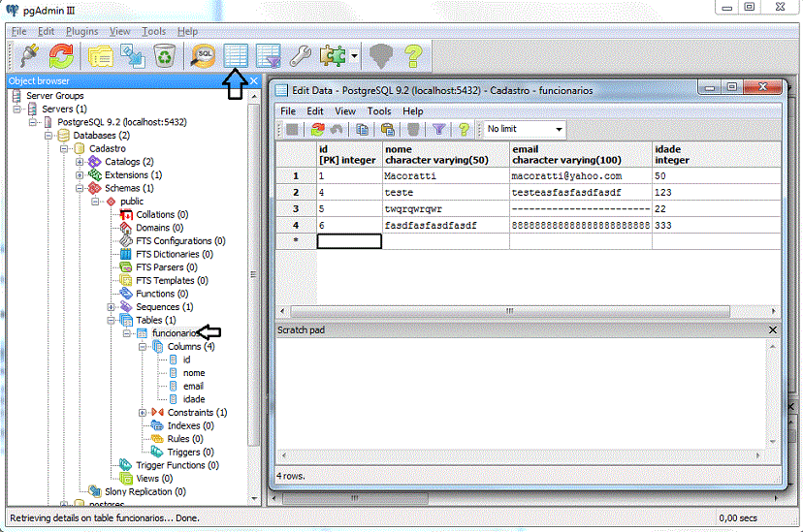The height and width of the screenshot is (532, 803).
Task: Open the object properties folder icon
Action: tap(101, 56)
